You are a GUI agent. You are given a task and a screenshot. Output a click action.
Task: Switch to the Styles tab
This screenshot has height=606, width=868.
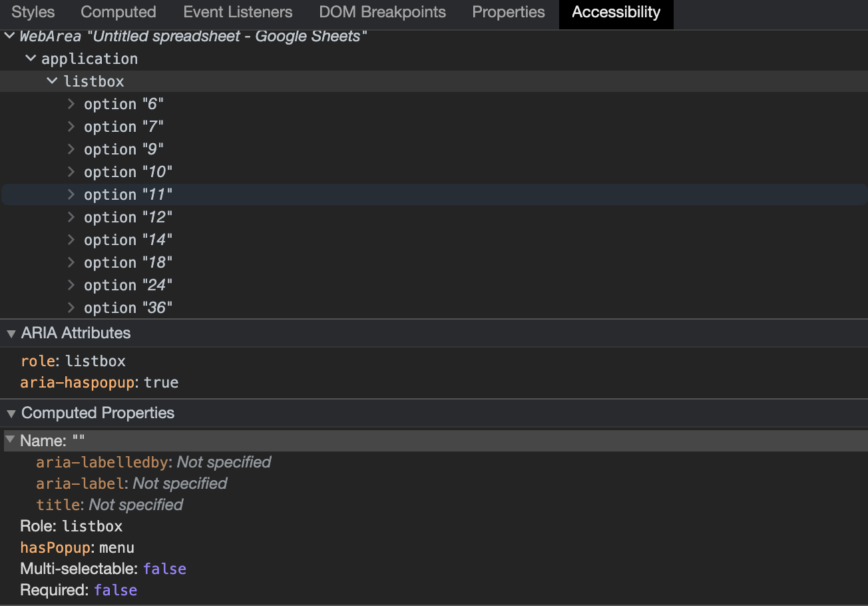click(x=33, y=12)
